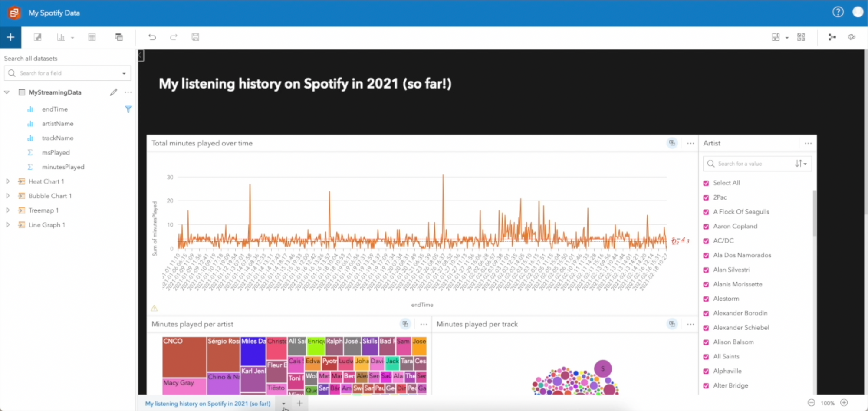Uncheck Alan Silvestri
Screen dimensions: 868x411
(706, 270)
